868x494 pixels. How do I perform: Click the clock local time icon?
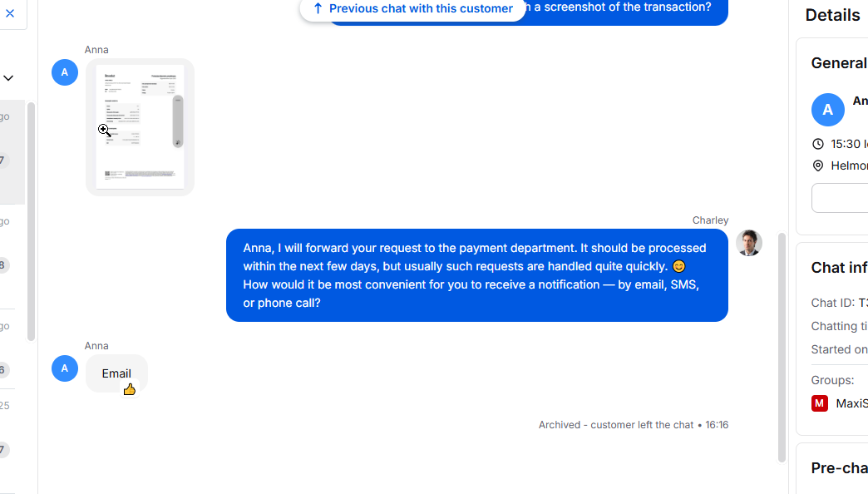pos(818,144)
